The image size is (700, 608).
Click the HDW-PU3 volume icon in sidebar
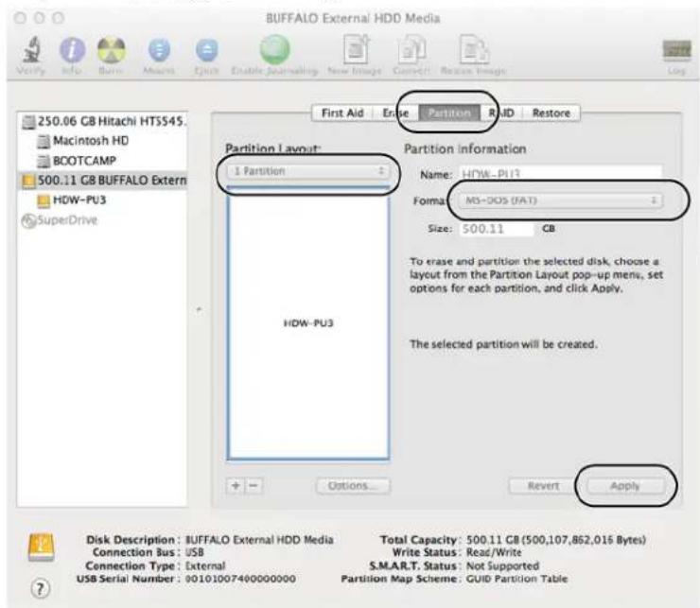(x=44, y=200)
